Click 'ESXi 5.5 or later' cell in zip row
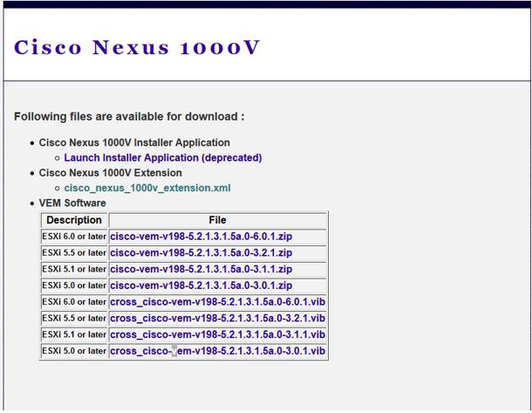 click(74, 252)
